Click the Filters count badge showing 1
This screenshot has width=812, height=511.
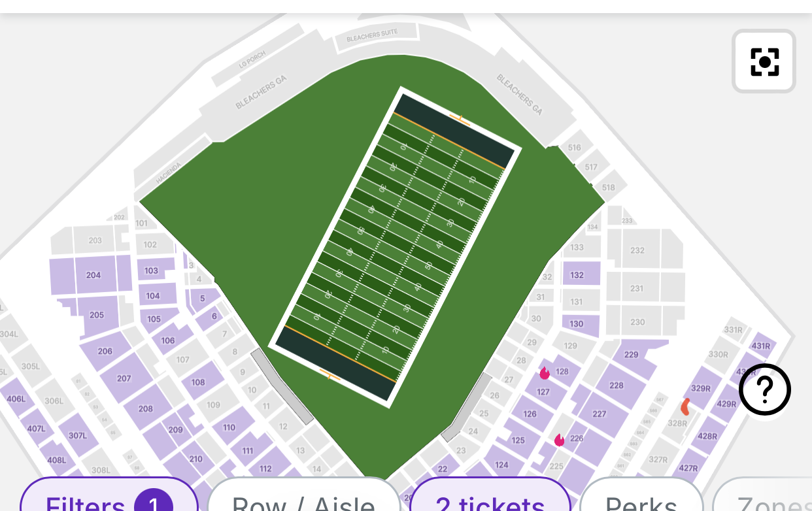click(153, 503)
